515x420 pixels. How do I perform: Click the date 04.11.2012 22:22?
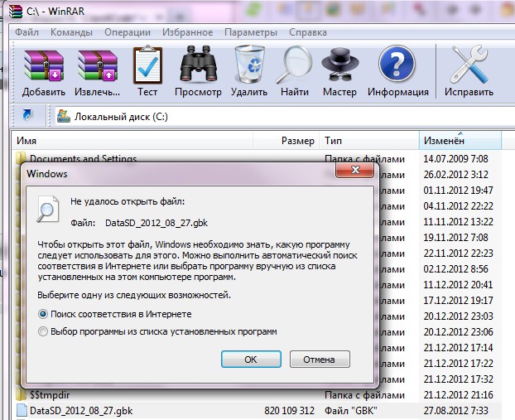pos(458,206)
